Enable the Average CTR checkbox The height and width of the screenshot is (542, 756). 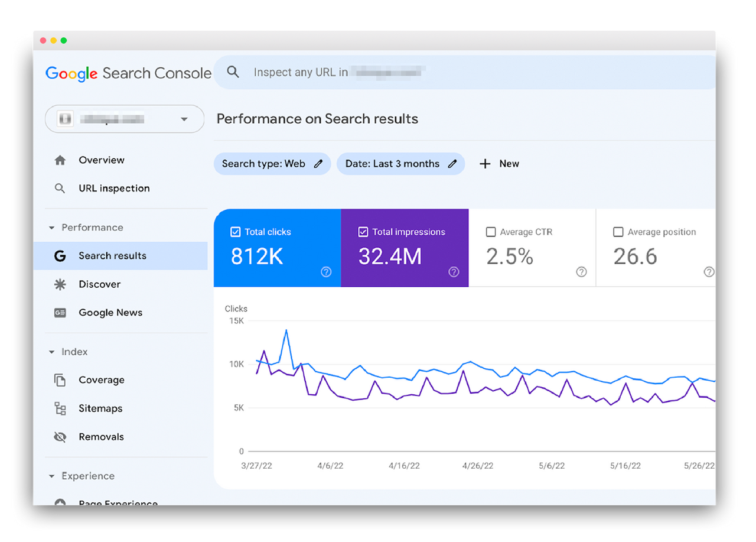coord(490,232)
